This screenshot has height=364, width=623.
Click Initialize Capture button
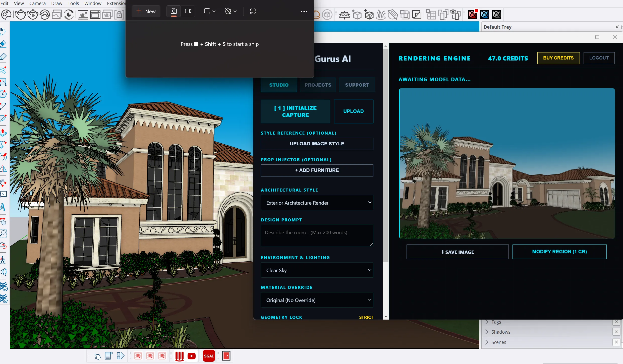(x=295, y=111)
